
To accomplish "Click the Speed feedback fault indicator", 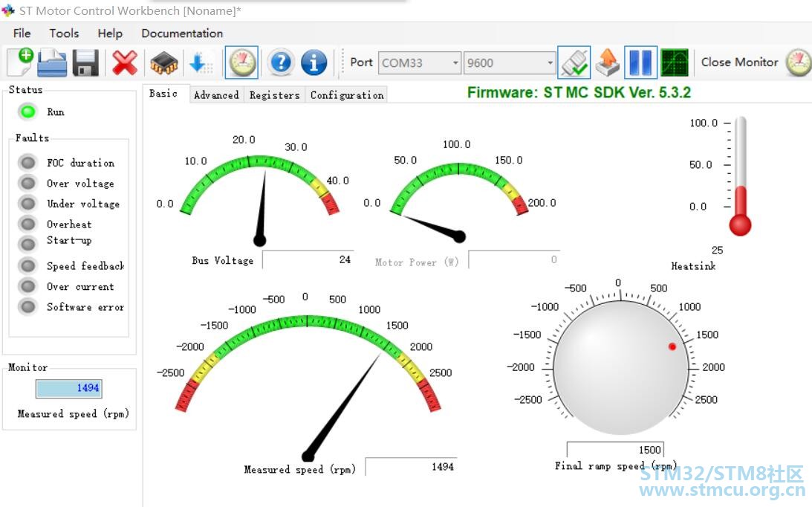I will coord(27,265).
